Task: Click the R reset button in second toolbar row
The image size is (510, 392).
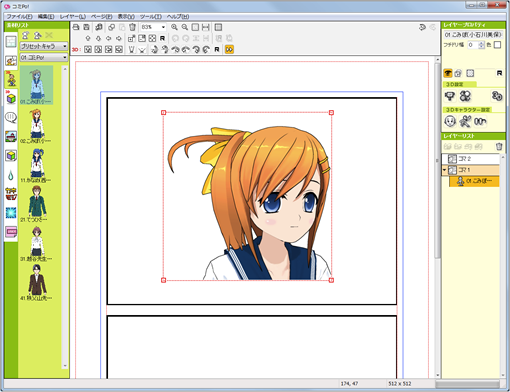Action: [x=162, y=38]
